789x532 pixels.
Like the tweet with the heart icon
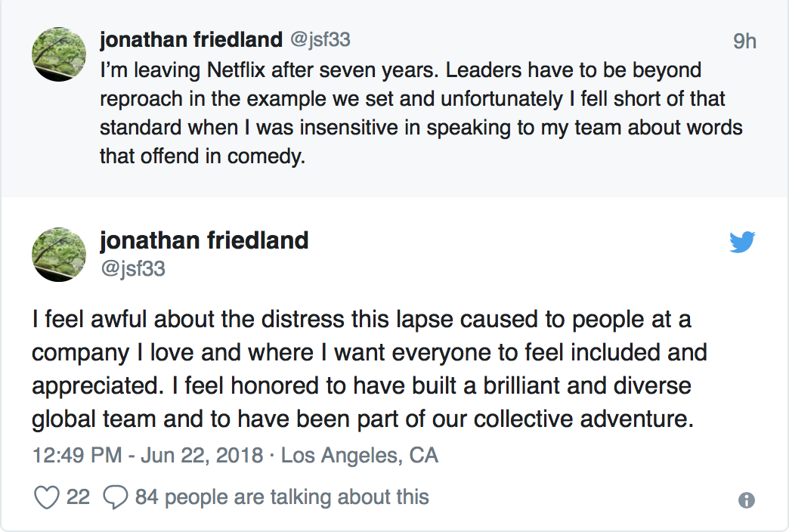coord(47,497)
